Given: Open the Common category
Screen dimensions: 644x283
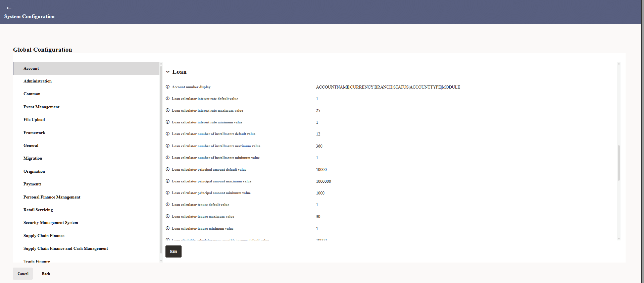Looking at the screenshot, I should pos(86,94).
